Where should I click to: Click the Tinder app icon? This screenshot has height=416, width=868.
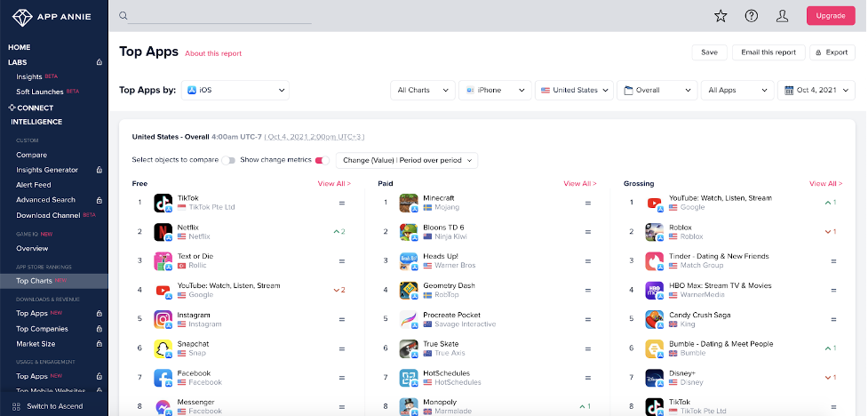coord(654,261)
